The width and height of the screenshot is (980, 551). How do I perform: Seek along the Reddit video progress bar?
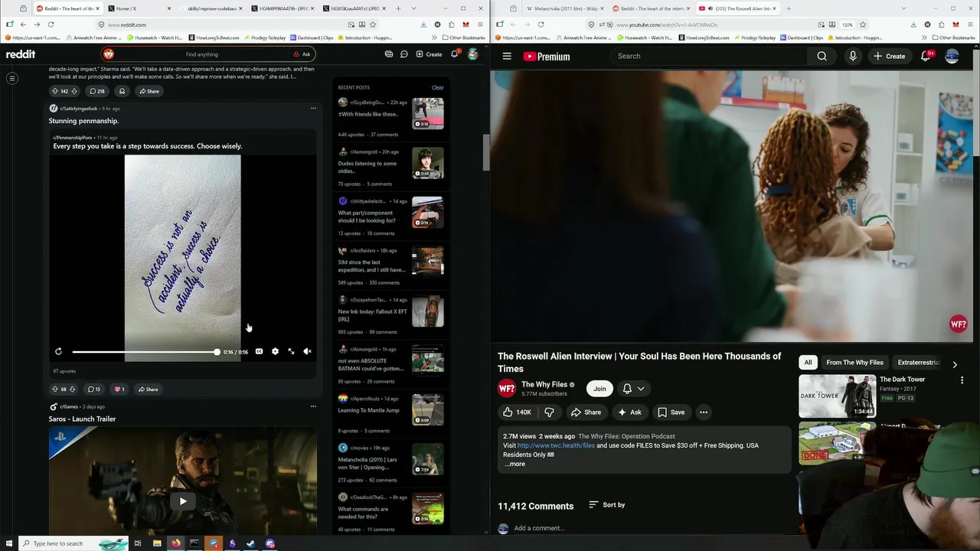click(x=145, y=352)
